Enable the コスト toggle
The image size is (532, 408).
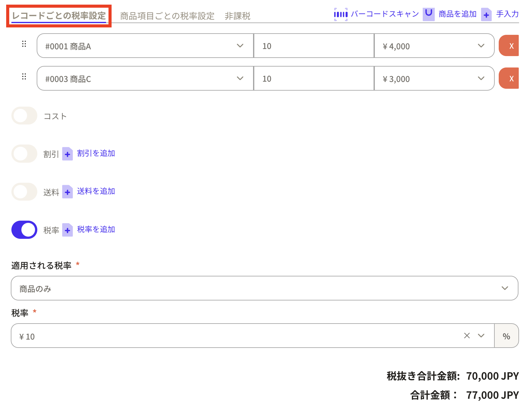click(x=24, y=116)
